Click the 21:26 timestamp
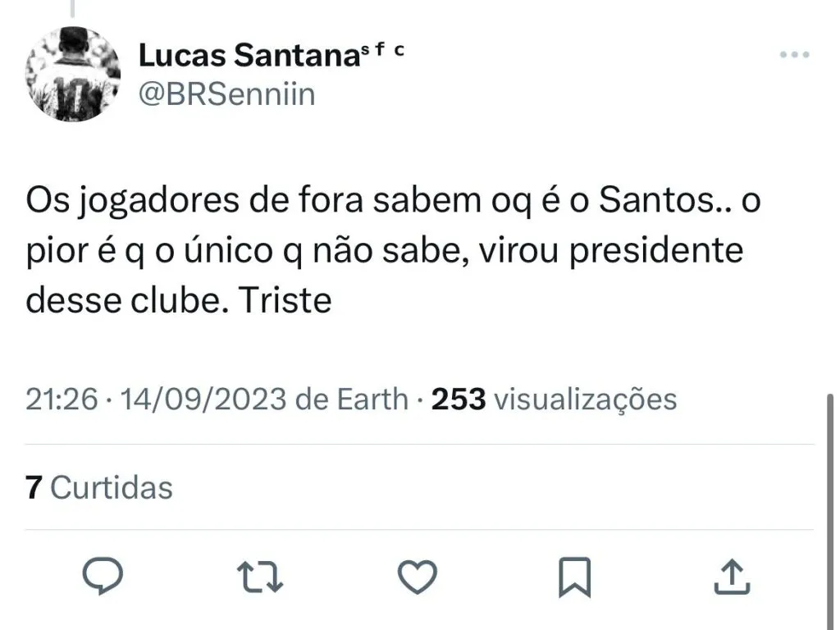The width and height of the screenshot is (840, 630). click(63, 399)
